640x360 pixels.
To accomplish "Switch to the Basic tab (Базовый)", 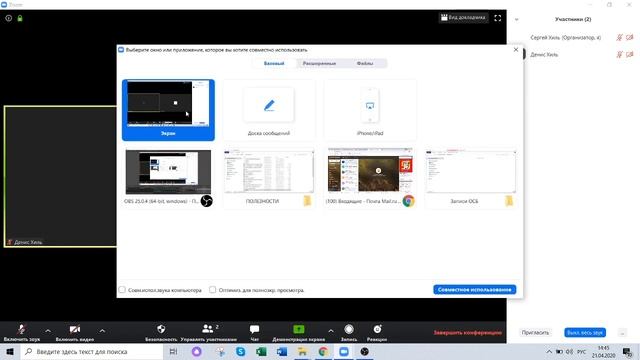I will (274, 63).
